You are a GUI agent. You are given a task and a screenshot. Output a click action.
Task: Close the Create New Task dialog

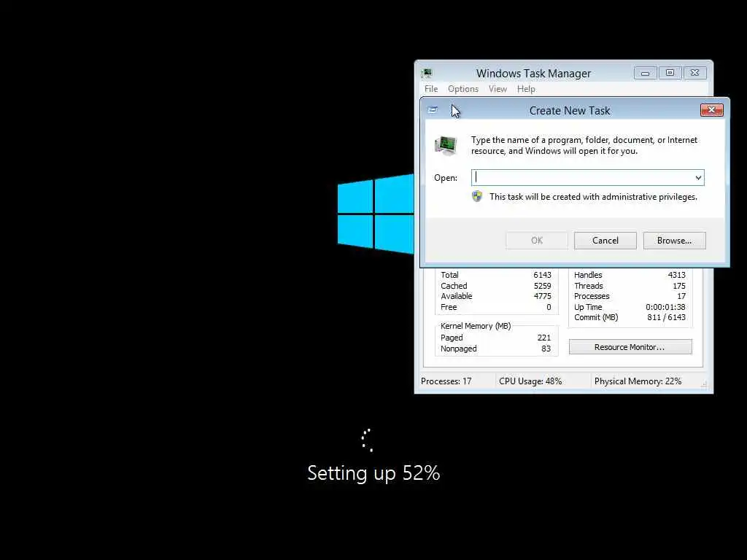712,110
